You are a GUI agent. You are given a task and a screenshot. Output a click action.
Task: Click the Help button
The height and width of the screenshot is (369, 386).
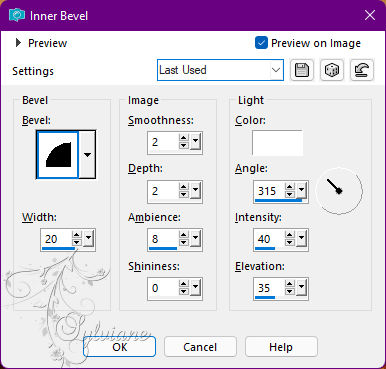pos(281,347)
